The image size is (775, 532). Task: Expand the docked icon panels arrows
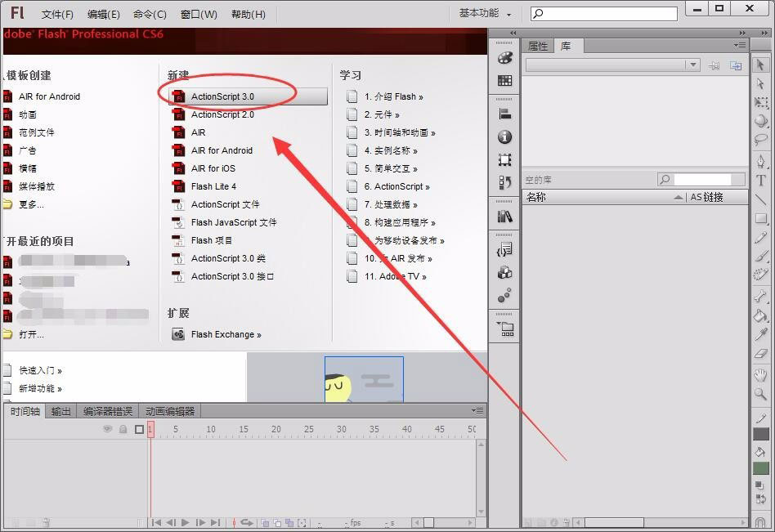click(513, 33)
